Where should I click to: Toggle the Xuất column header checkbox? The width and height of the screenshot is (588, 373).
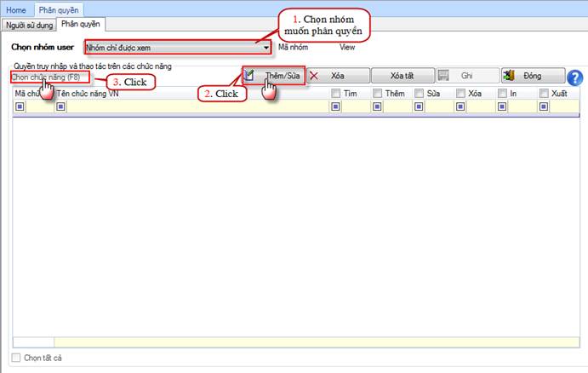pos(544,93)
